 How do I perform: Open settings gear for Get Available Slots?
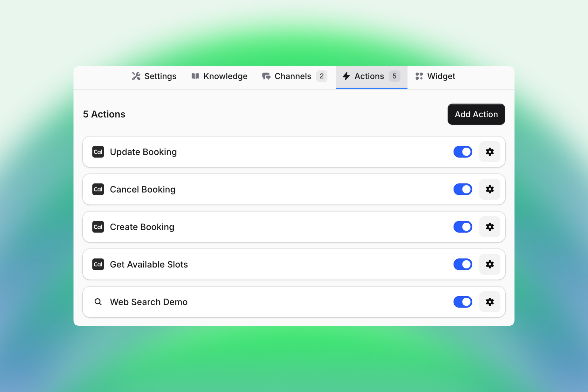(490, 264)
